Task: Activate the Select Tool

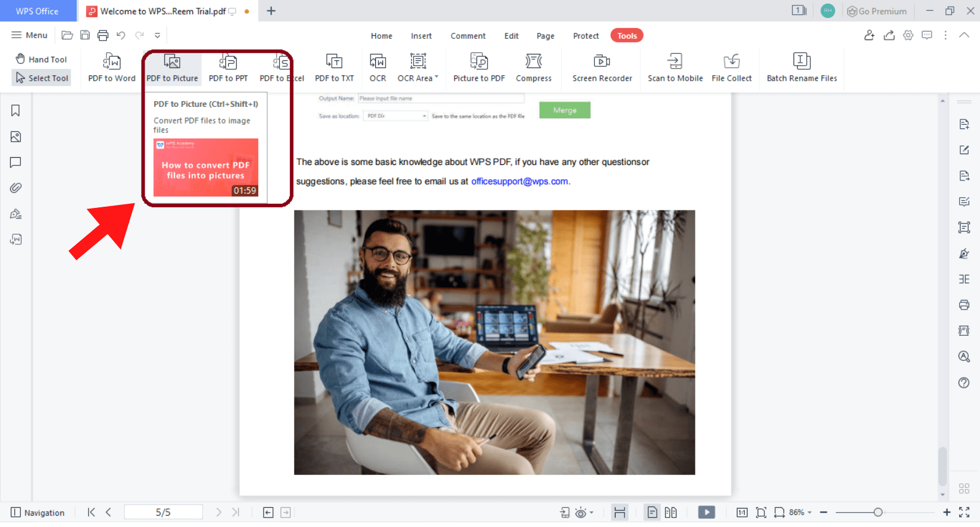Action: [41, 78]
